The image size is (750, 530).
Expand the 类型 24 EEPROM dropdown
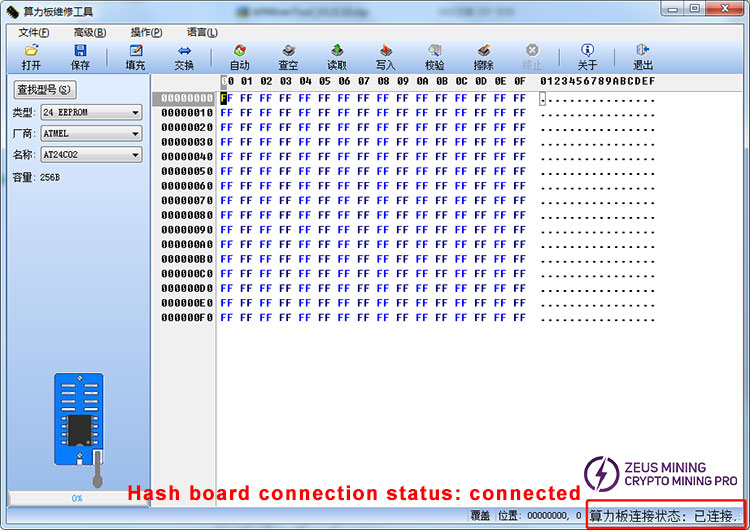(135, 112)
